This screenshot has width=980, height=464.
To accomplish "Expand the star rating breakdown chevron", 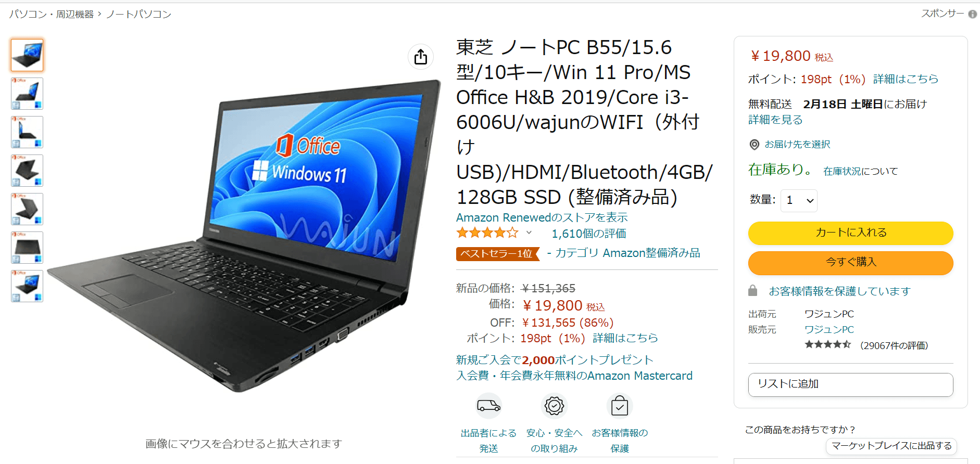I will [x=529, y=233].
